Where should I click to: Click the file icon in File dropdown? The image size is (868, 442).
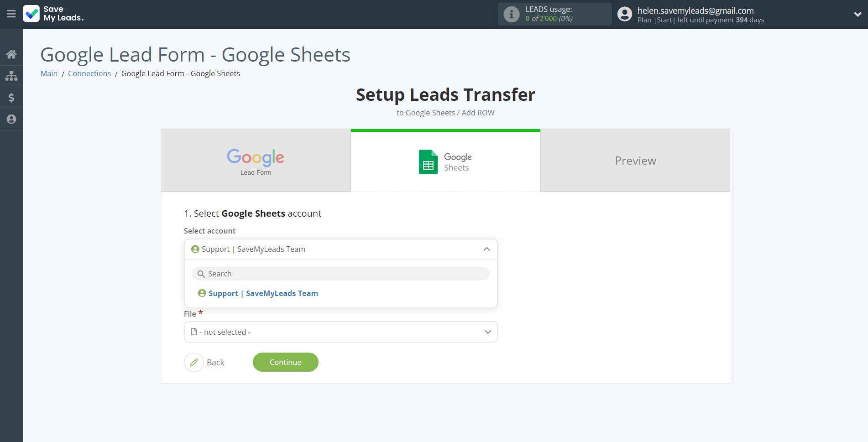tap(194, 332)
